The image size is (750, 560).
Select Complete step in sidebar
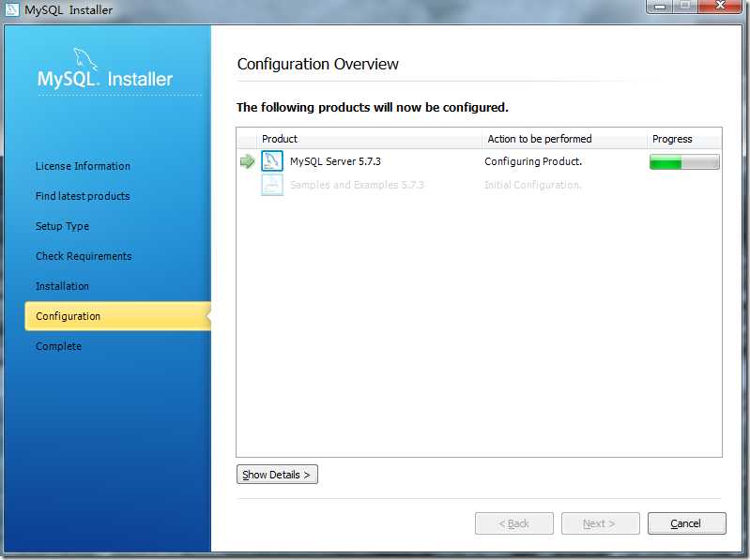pyautogui.click(x=58, y=346)
